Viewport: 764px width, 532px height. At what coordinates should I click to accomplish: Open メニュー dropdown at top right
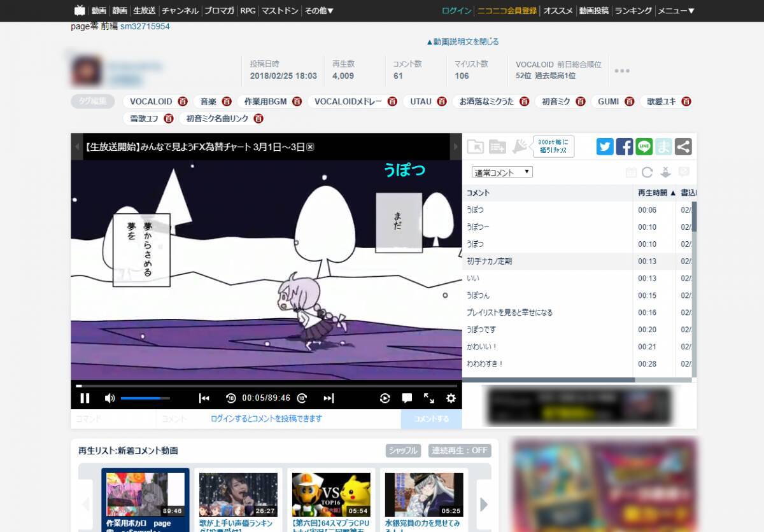coord(676,11)
